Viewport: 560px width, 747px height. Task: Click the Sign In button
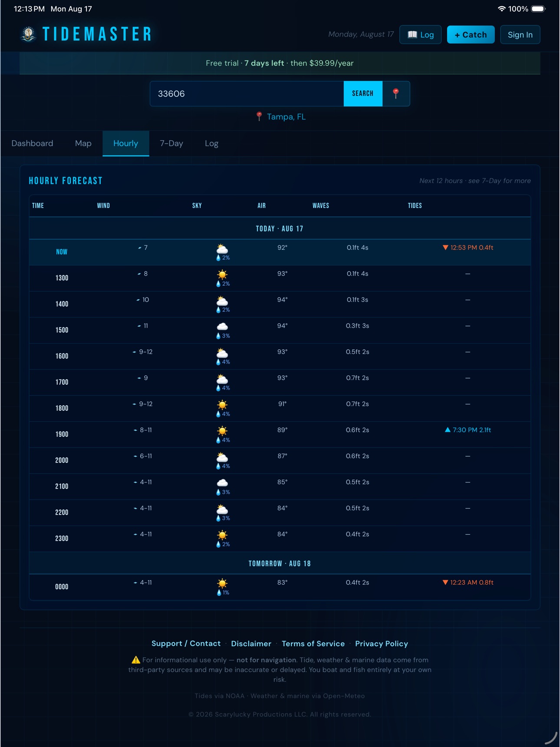(x=520, y=35)
